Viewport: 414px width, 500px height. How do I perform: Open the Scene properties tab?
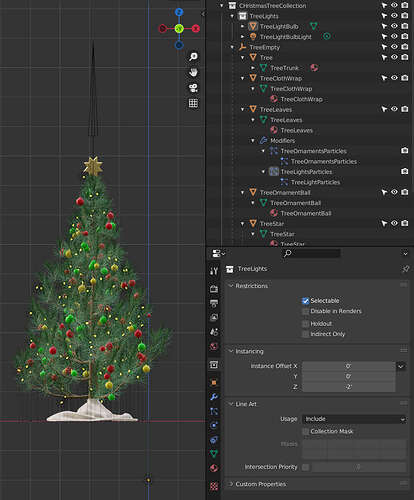coord(214,332)
